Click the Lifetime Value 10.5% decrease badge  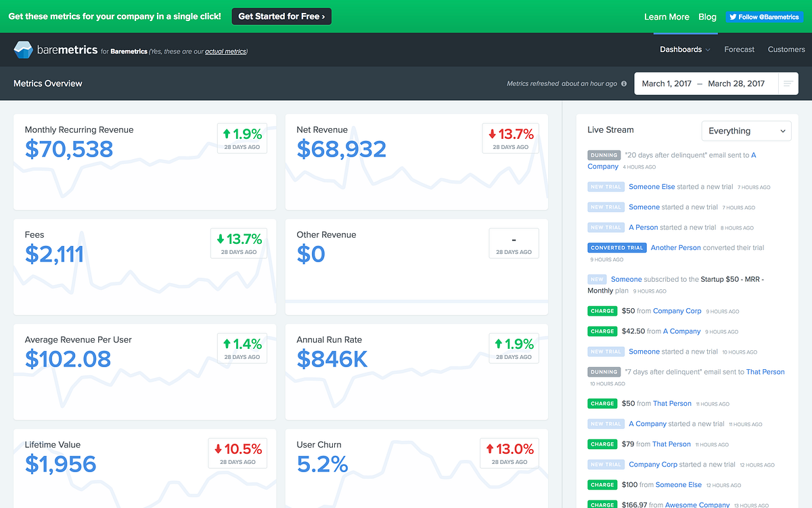(238, 453)
